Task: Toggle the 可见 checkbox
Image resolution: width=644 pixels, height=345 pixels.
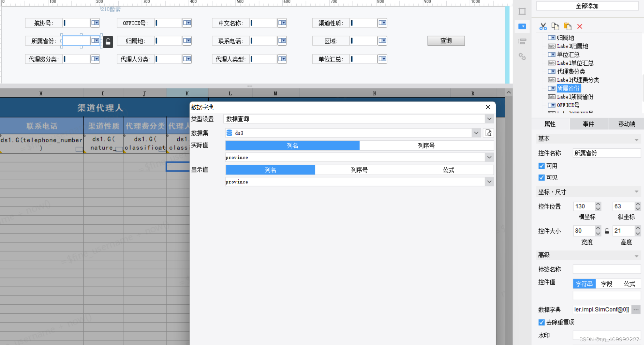Action: (x=541, y=177)
